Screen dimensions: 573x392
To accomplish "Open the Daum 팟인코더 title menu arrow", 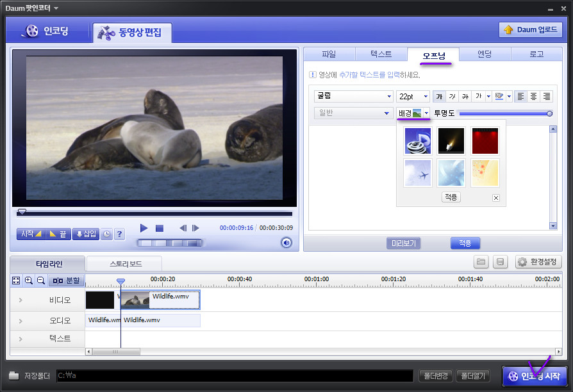I will click(56, 8).
